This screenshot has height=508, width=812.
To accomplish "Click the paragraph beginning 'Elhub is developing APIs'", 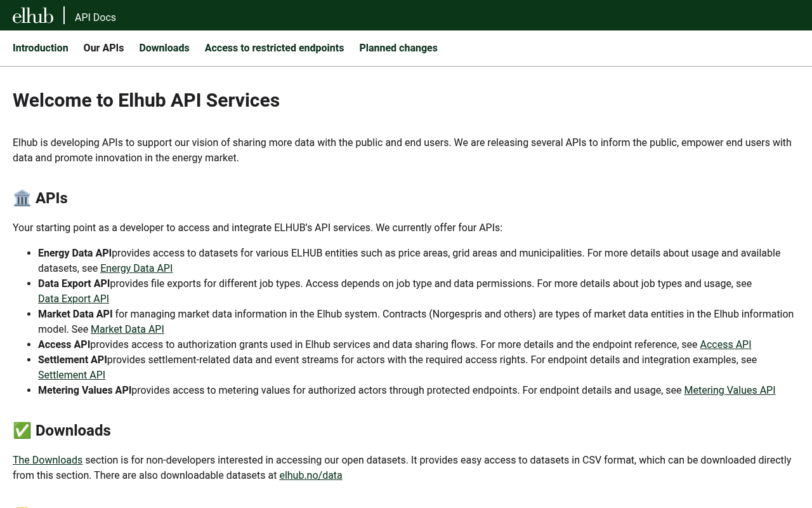I will [x=402, y=150].
